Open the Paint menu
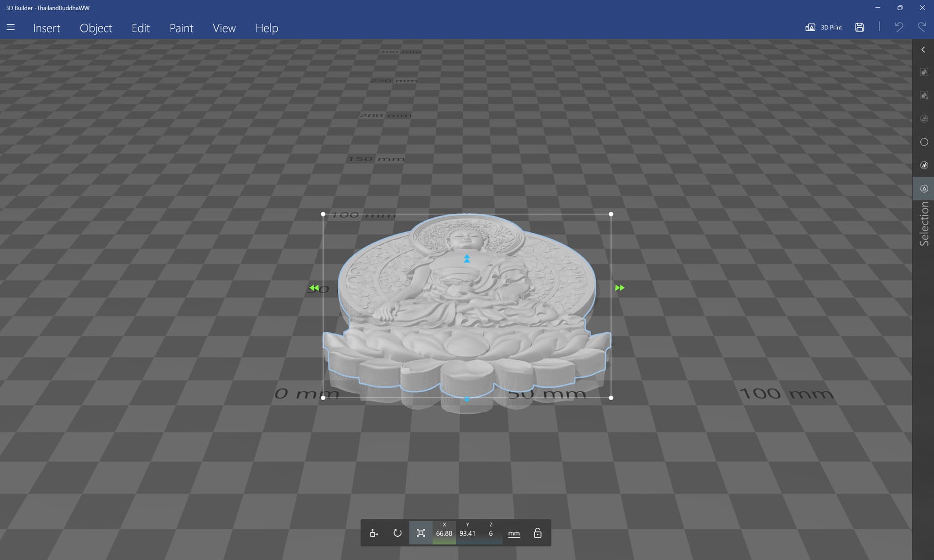This screenshot has height=560, width=934. [x=181, y=28]
